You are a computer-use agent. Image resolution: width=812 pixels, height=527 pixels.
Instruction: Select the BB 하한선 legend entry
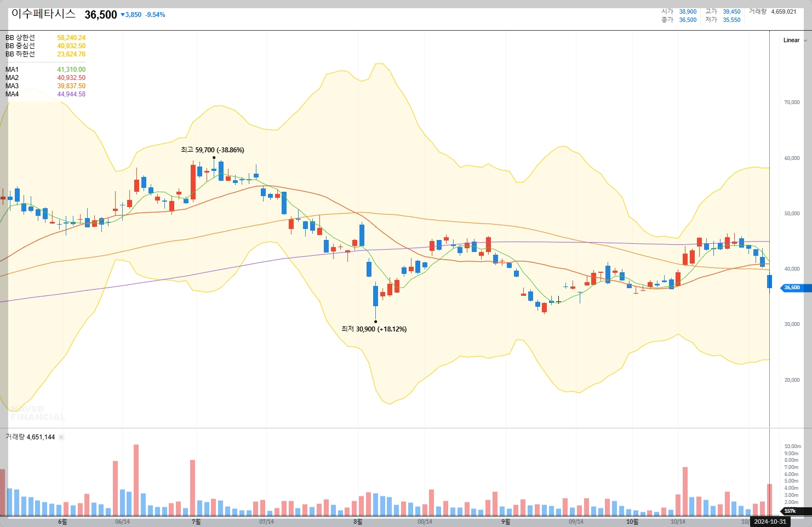(20, 54)
